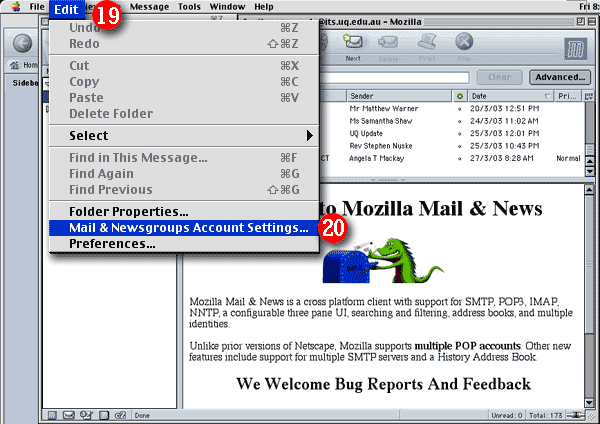Viewport: 600px width, 424px height.
Task: Click the Stop toolbar icon
Action: click(464, 44)
